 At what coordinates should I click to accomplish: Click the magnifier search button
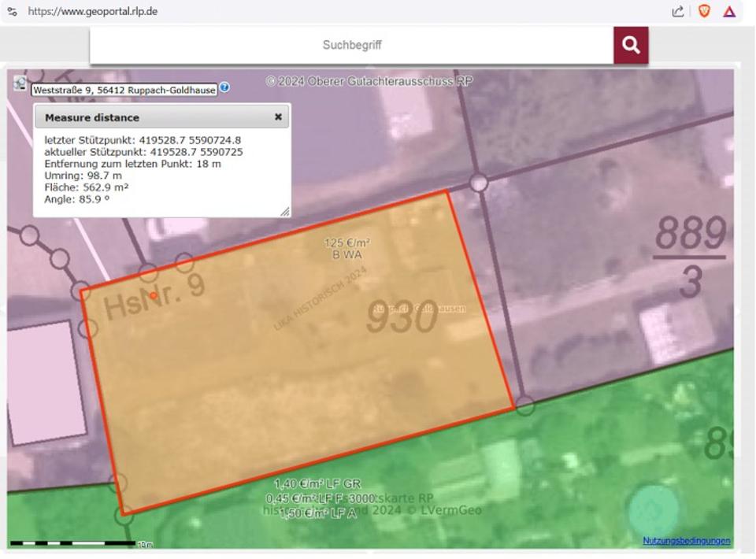click(631, 46)
